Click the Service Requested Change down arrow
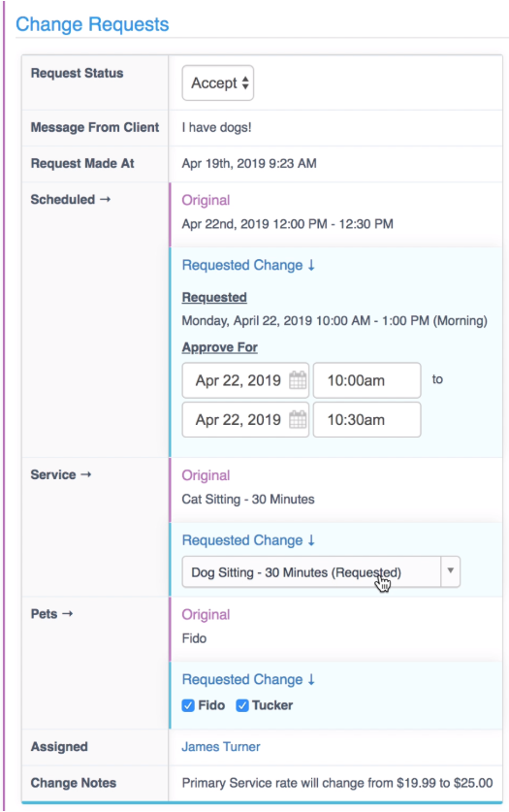The image size is (509, 812). tap(311, 540)
